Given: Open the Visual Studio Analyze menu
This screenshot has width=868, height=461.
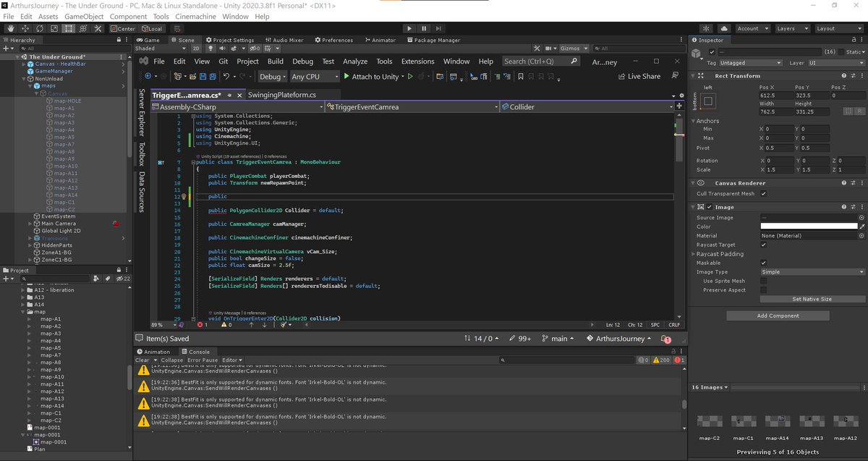Looking at the screenshot, I should (355, 62).
